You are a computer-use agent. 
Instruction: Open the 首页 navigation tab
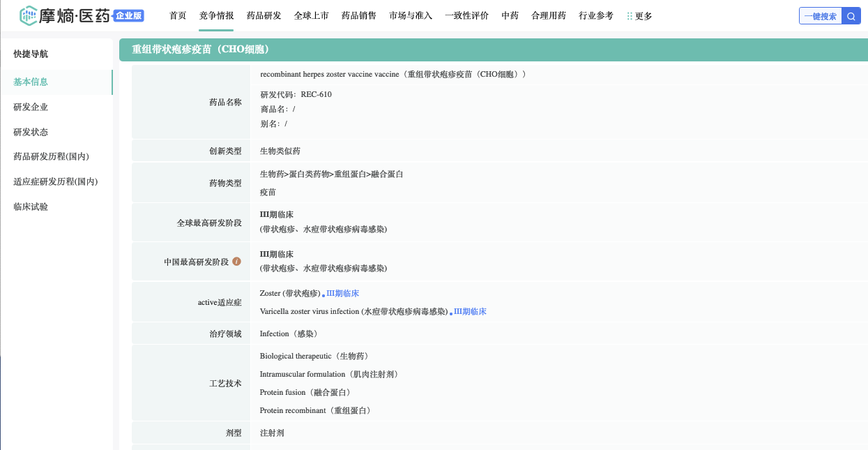[178, 15]
